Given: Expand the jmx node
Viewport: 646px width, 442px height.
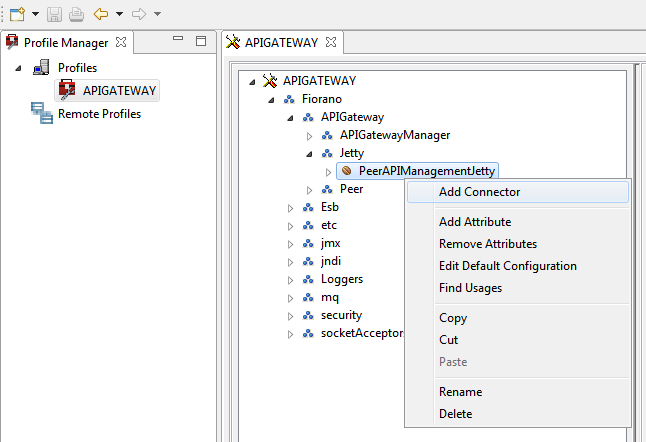Looking at the screenshot, I should pos(290,244).
